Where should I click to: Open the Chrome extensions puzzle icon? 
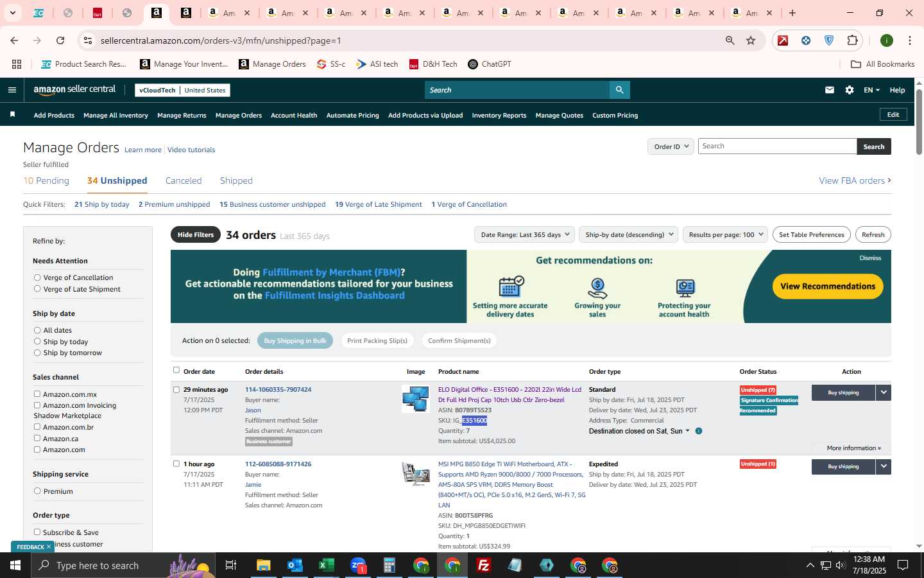click(852, 40)
